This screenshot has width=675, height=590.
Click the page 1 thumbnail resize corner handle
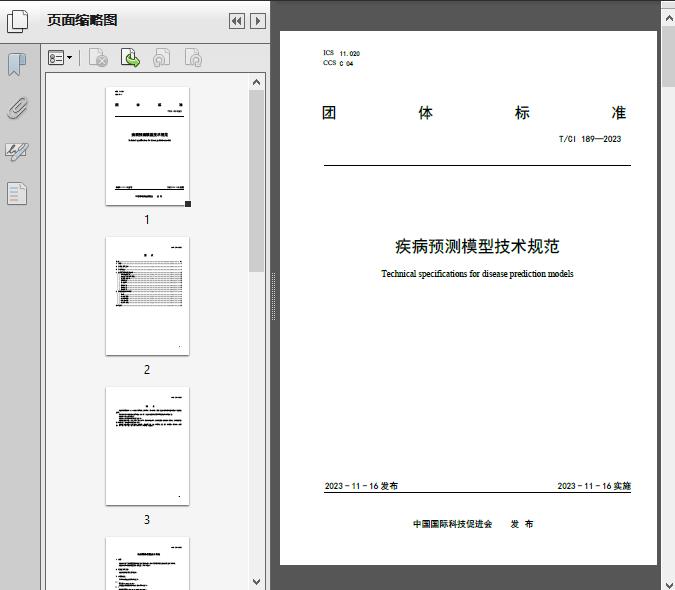coord(188,204)
